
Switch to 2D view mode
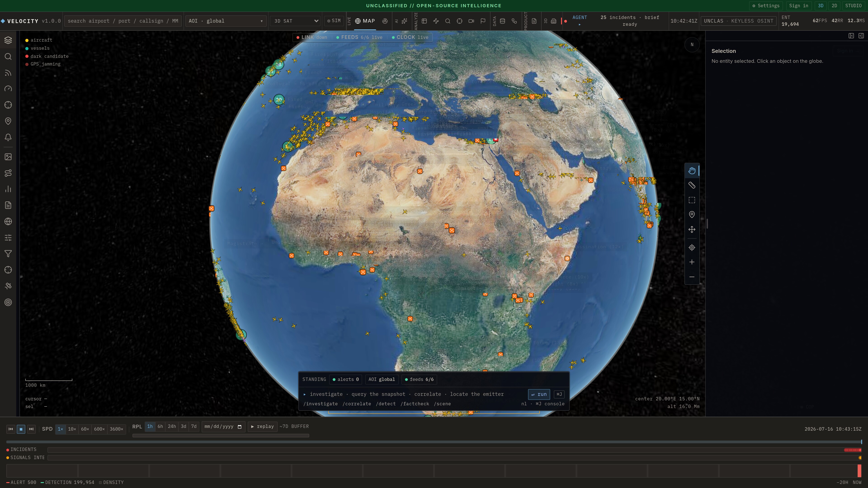pos(834,6)
